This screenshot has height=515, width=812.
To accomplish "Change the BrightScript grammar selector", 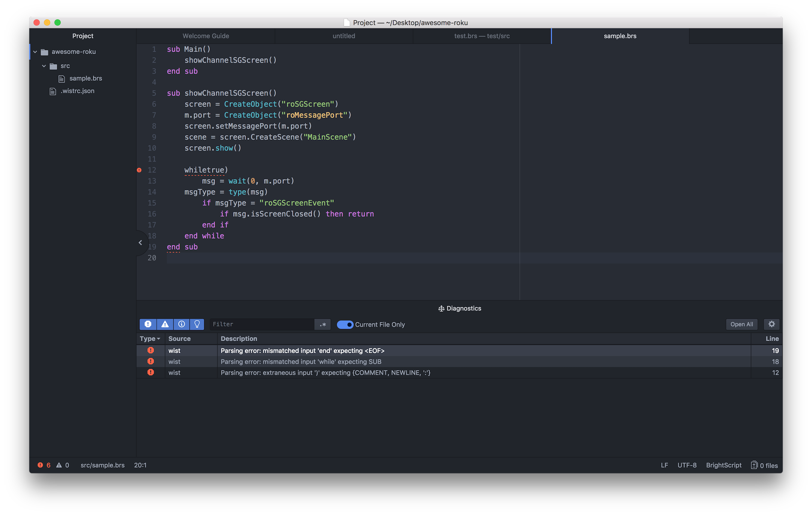I will point(723,465).
